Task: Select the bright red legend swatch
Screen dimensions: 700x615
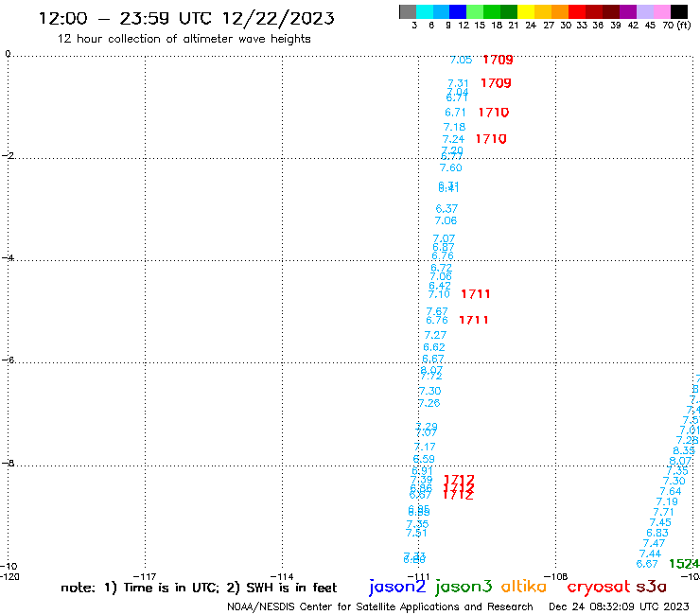Action: pos(577,11)
